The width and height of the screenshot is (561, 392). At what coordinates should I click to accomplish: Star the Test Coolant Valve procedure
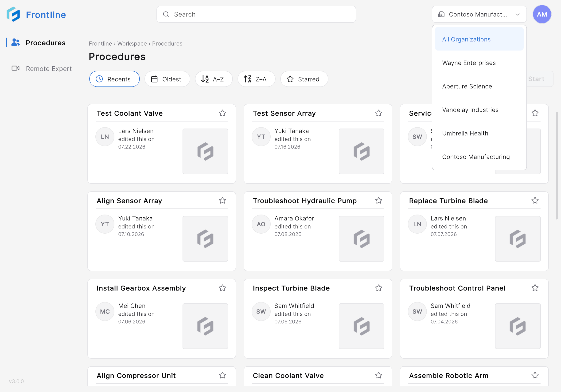tap(222, 113)
